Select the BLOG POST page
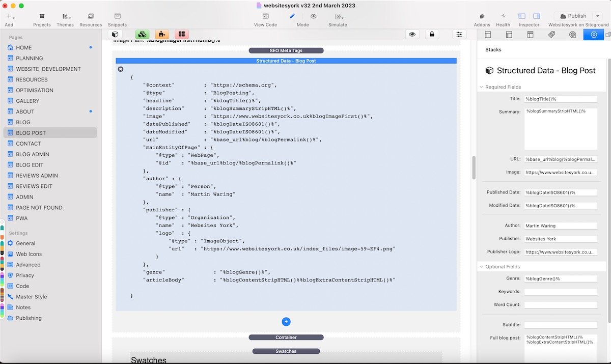Screen dimensions: 611x364 click(50, 133)
